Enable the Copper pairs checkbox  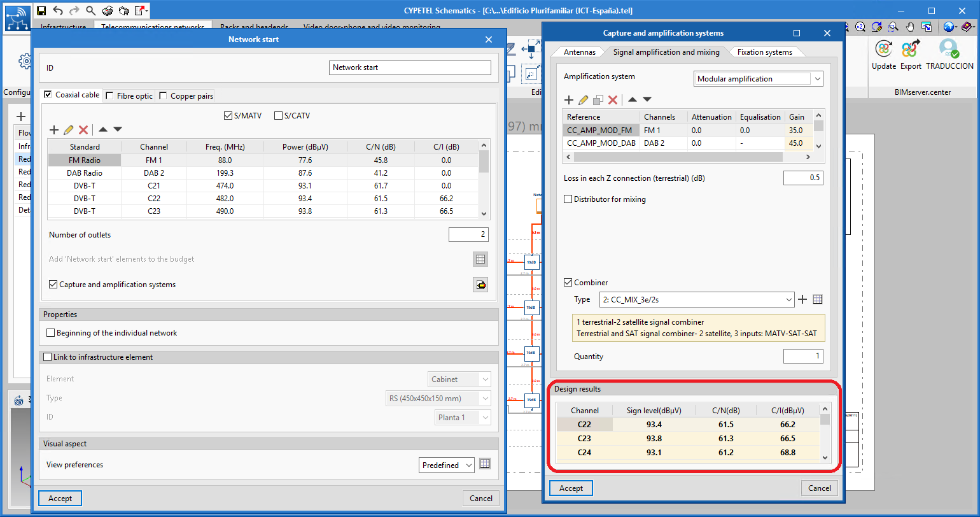(x=164, y=96)
